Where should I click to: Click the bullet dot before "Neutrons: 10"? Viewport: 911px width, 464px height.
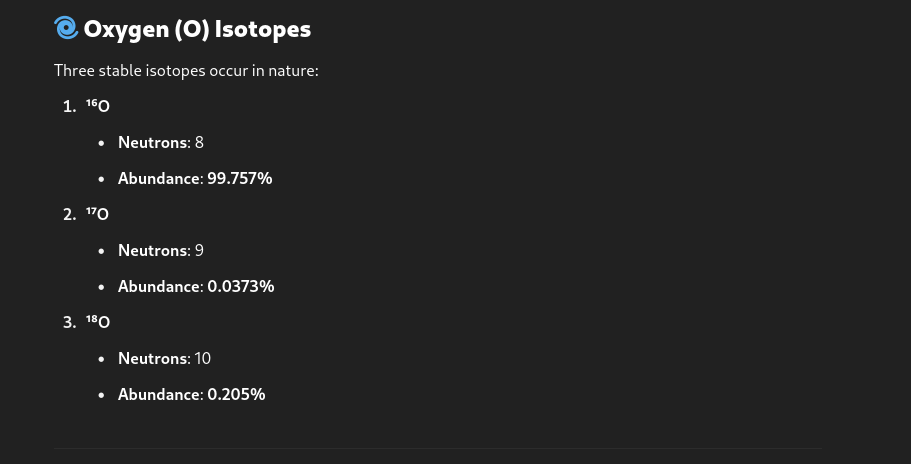[102, 359]
